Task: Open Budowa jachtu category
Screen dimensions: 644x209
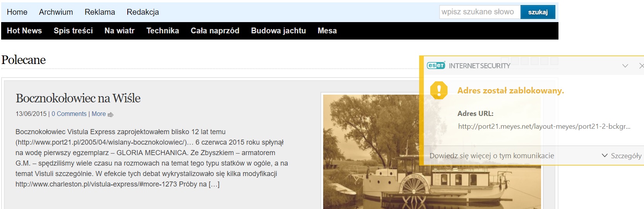Action: (x=279, y=31)
